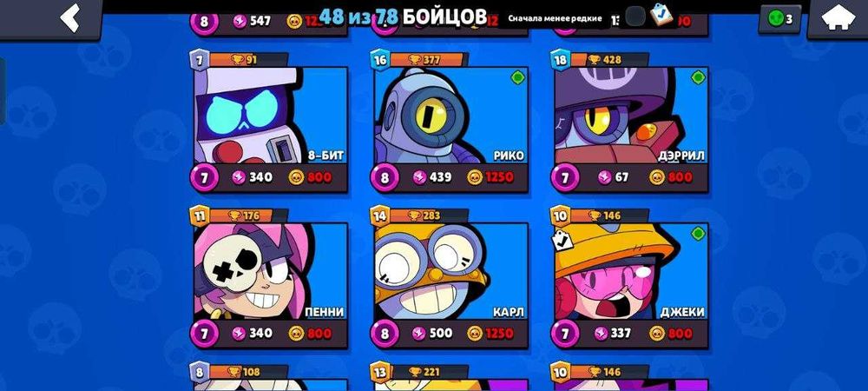
Task: Open the 'Сначала менее редкие' sort dropdown
Action: [x=556, y=18]
